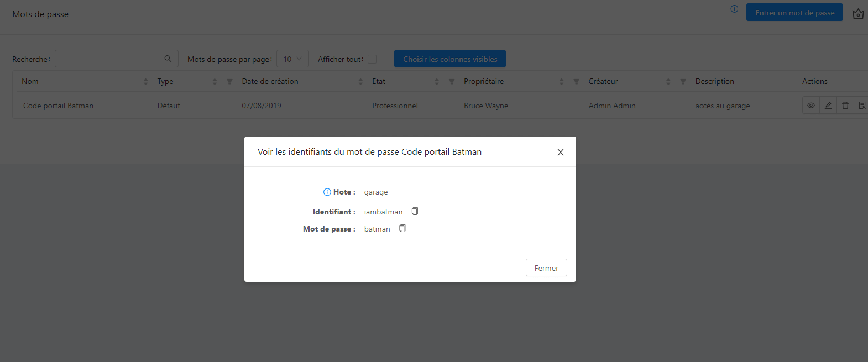
Task: Click the Fermer button
Action: (x=546, y=268)
